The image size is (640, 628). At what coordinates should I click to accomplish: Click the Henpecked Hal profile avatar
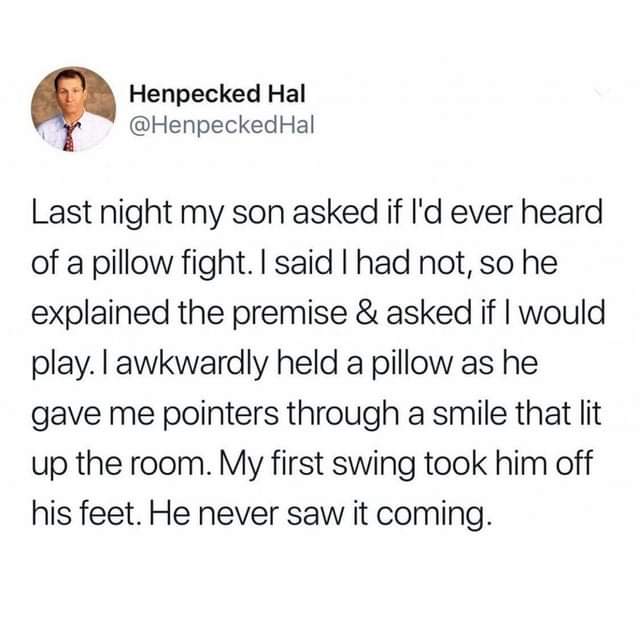coord(71,109)
